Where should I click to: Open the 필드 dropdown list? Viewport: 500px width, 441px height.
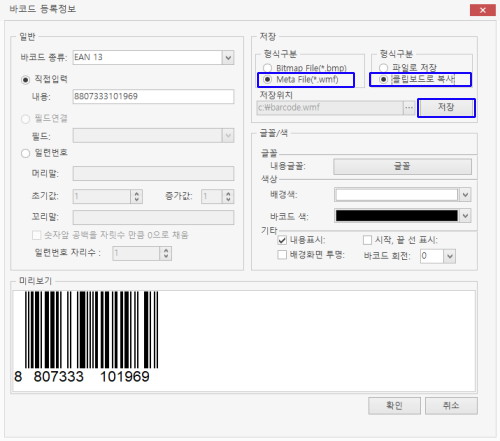(228, 136)
